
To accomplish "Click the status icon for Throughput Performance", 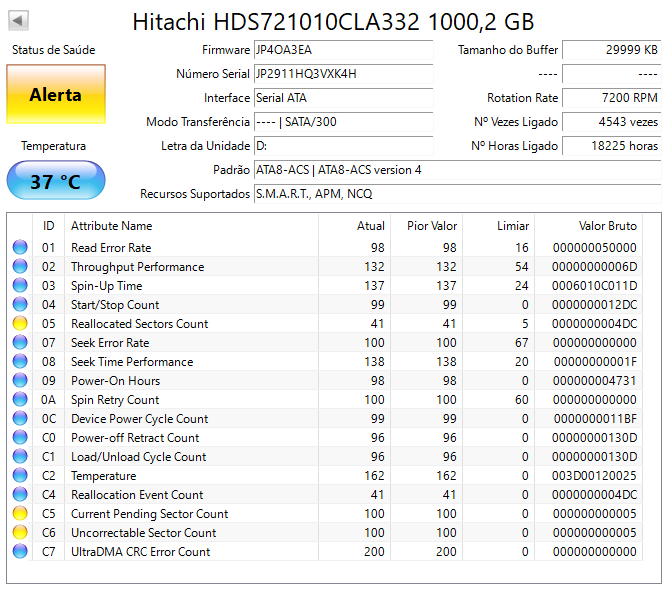I will [x=20, y=266].
